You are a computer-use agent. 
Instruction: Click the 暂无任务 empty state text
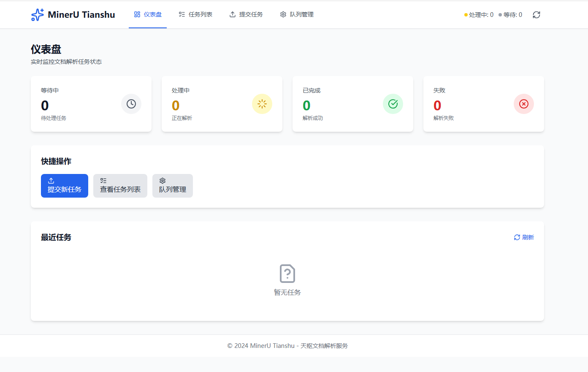(x=287, y=292)
